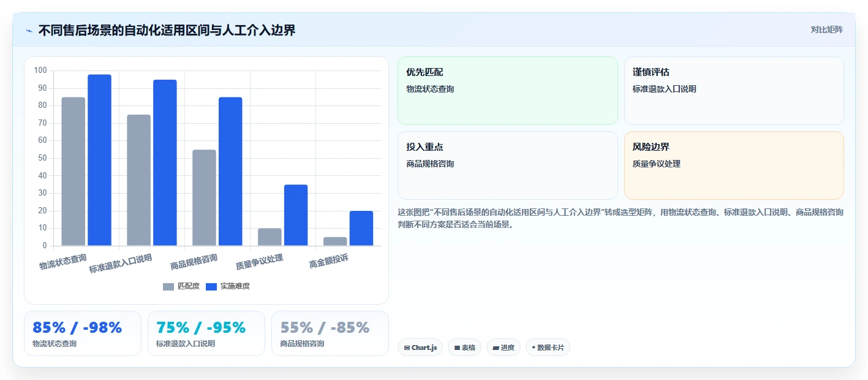
Task: Click the 对比矩阵 label in header
Action: 826,29
